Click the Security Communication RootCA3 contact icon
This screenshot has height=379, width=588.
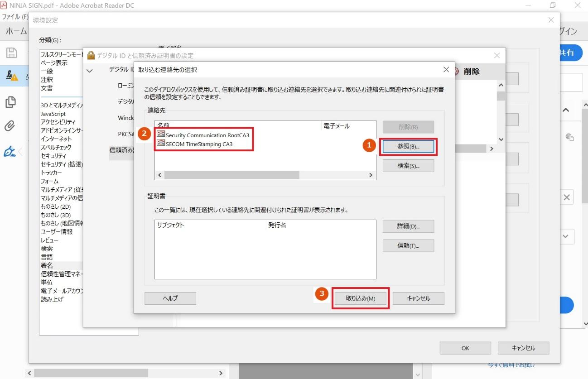coord(160,134)
